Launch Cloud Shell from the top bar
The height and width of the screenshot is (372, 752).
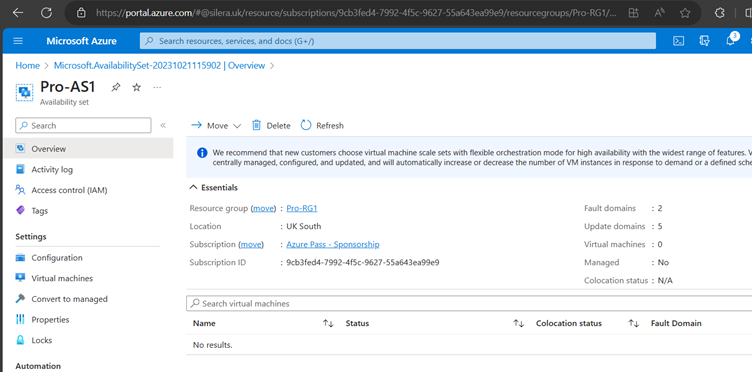678,41
